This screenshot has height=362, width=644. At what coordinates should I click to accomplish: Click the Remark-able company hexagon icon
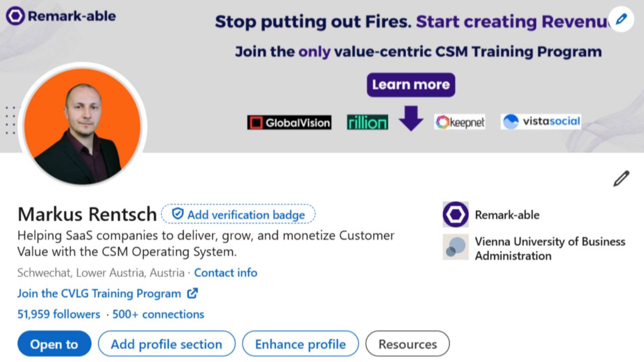(x=455, y=215)
